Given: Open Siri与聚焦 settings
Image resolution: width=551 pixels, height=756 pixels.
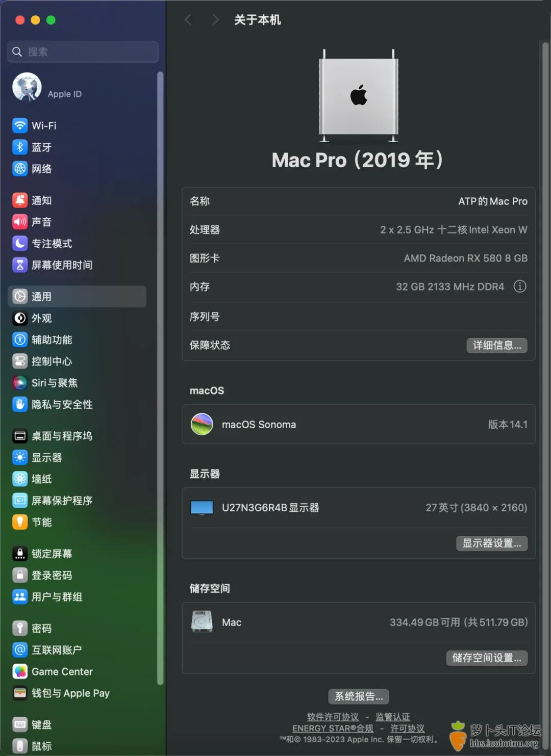Looking at the screenshot, I should pos(55,383).
